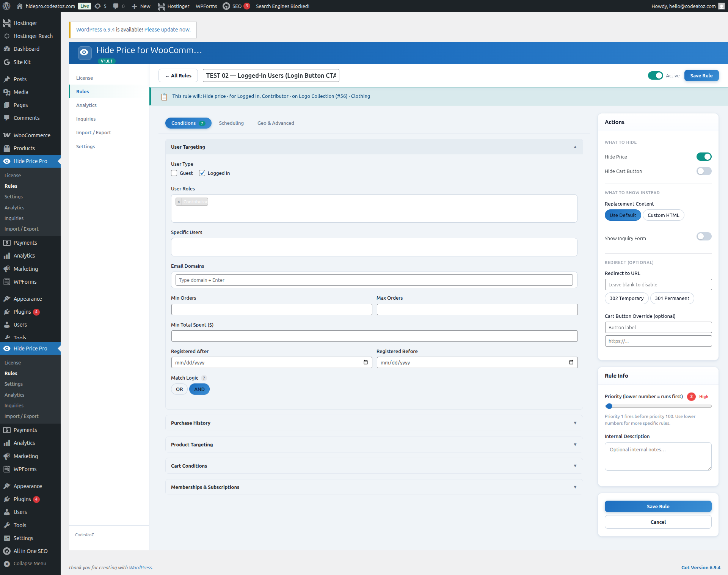
Task: Click the Match Logic help question mark
Action: pyautogui.click(x=204, y=378)
